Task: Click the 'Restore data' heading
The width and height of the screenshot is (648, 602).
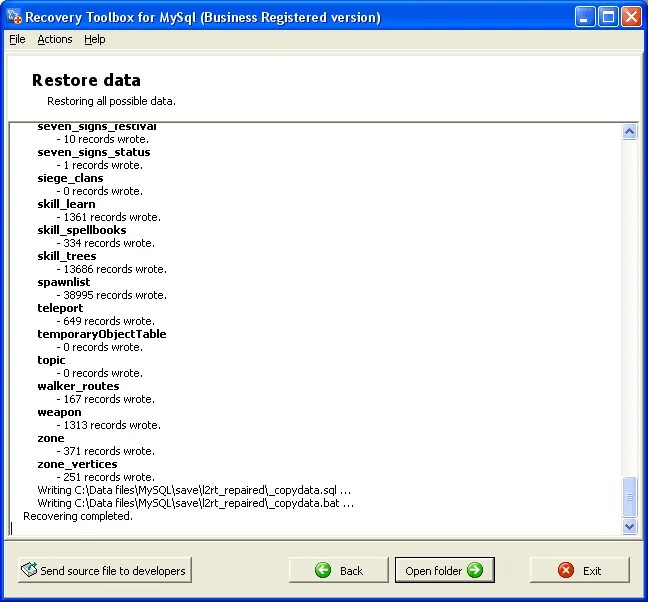Action: [x=86, y=80]
